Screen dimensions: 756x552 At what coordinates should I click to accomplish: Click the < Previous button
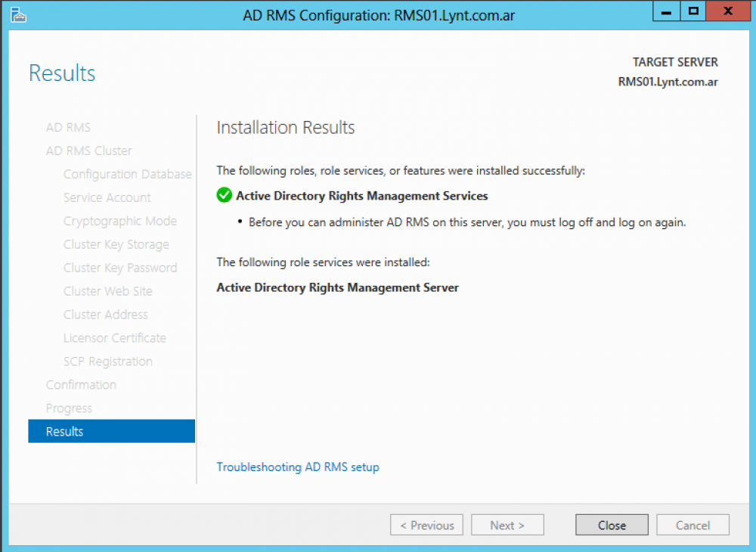point(426,525)
